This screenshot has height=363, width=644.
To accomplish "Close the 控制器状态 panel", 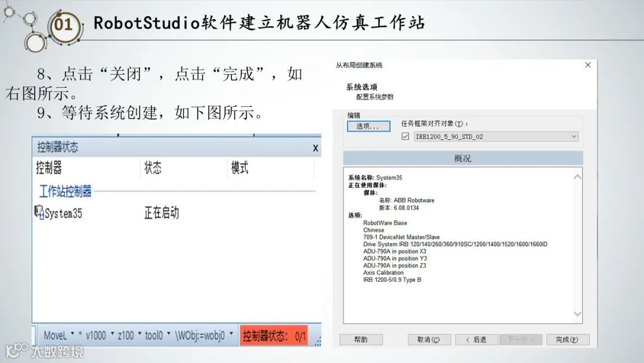I will 315,148.
